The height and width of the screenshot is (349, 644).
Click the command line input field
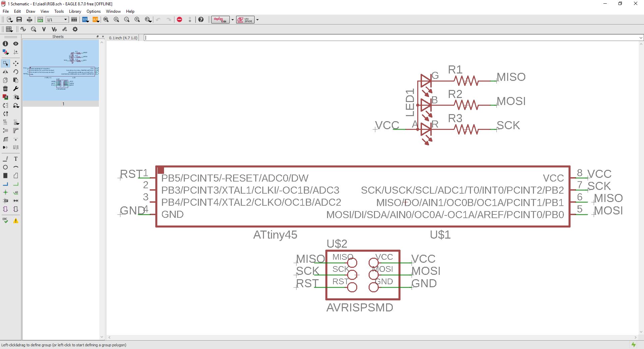pos(391,38)
